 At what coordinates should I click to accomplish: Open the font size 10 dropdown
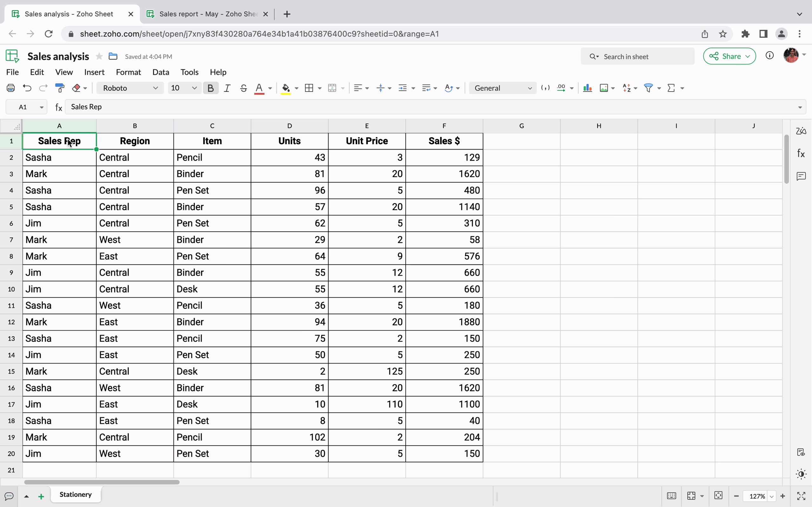[184, 88]
